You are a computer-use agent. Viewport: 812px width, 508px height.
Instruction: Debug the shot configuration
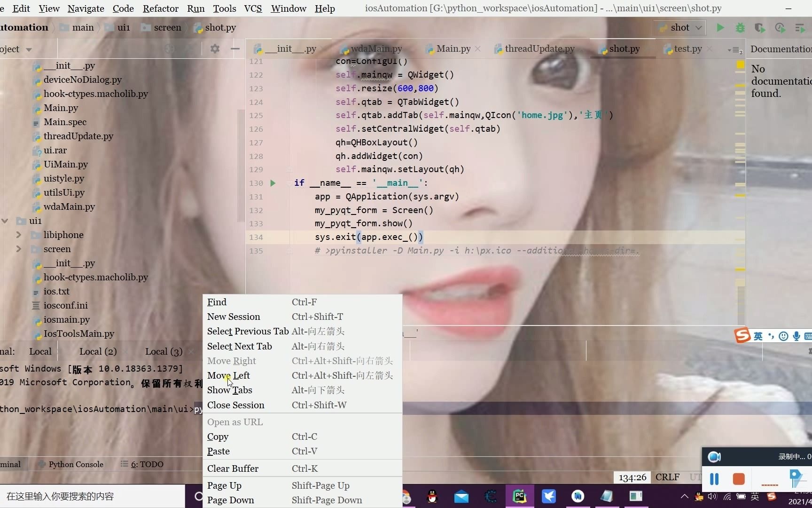(740, 28)
